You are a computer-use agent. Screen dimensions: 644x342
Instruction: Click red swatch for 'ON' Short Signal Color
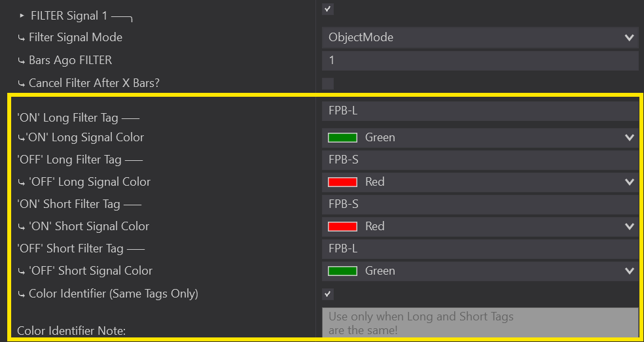(342, 227)
